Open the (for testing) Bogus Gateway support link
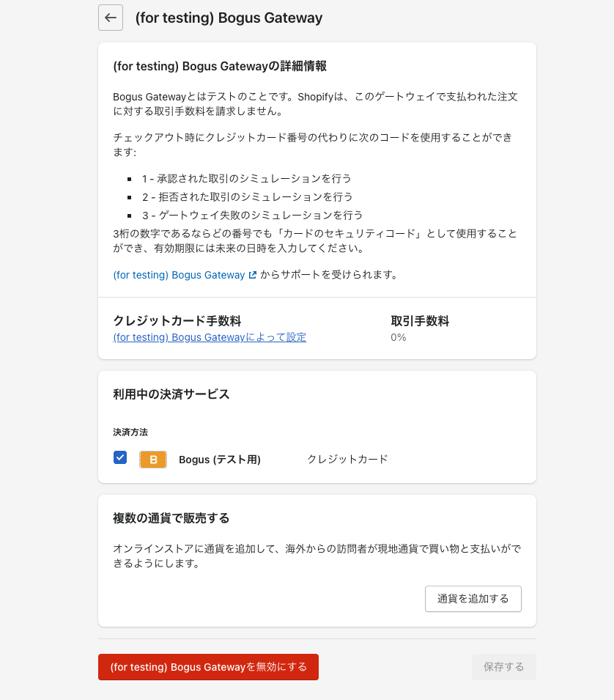This screenshot has height=700, width=614. click(179, 275)
